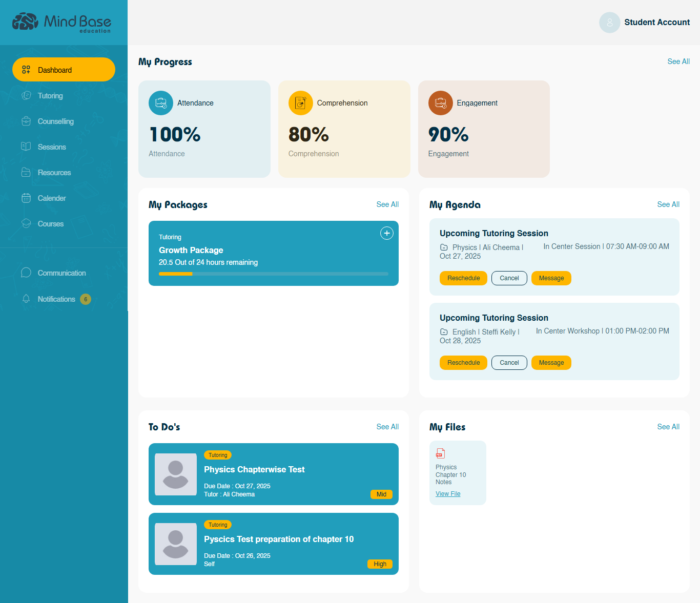The image size is (700, 603).
Task: Click the Notifications bell icon
Action: click(26, 299)
